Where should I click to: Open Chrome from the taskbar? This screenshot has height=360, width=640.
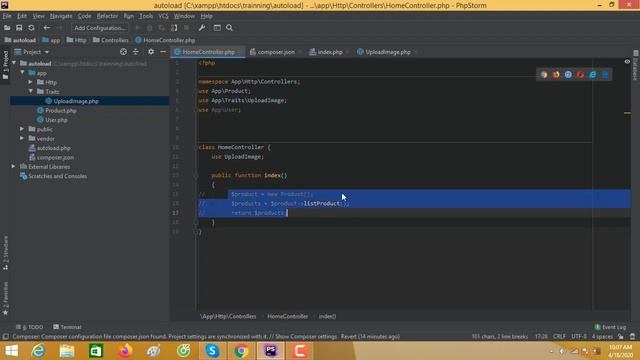241,351
